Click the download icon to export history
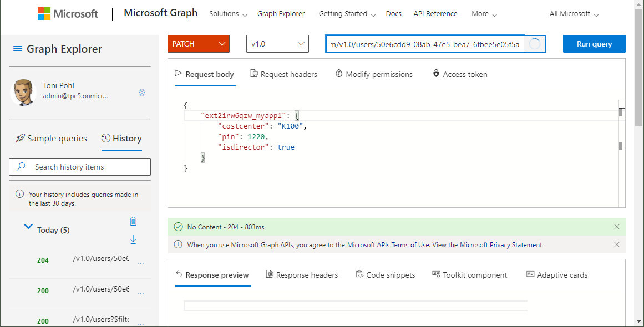Image resolution: width=644 pixels, height=327 pixels. click(133, 239)
